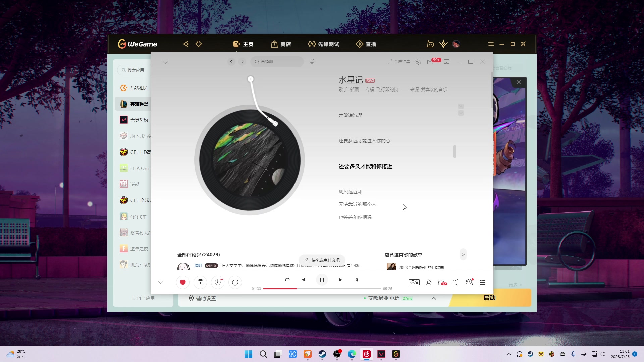Screen dimensions: 644x362
Task: Switch to mini player mode
Action: pos(446,62)
